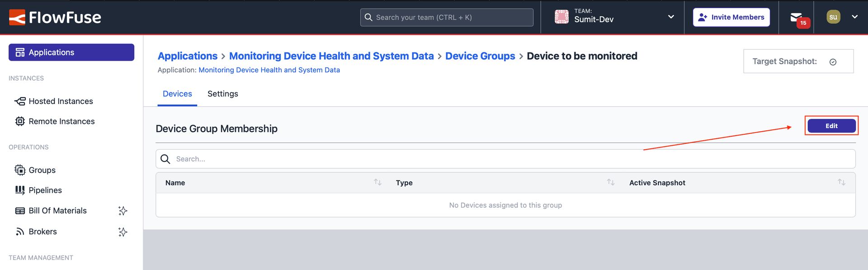Open the user profile menu chevron

tap(854, 17)
